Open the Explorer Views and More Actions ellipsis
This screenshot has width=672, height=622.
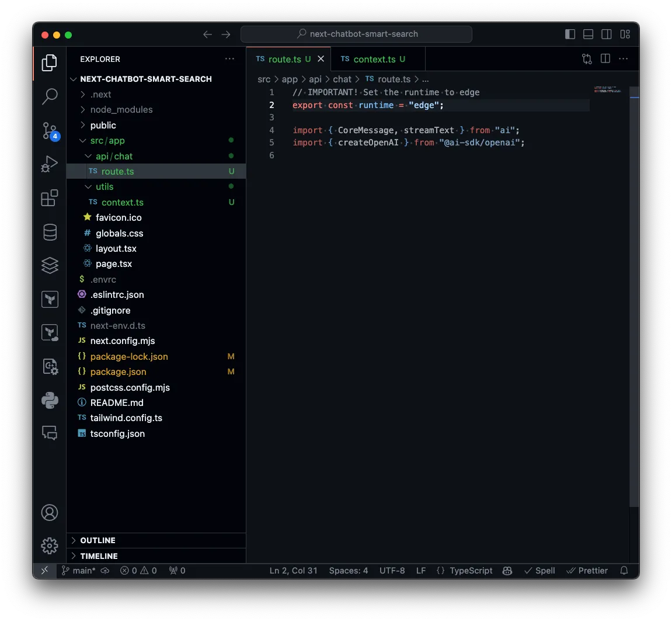point(229,59)
